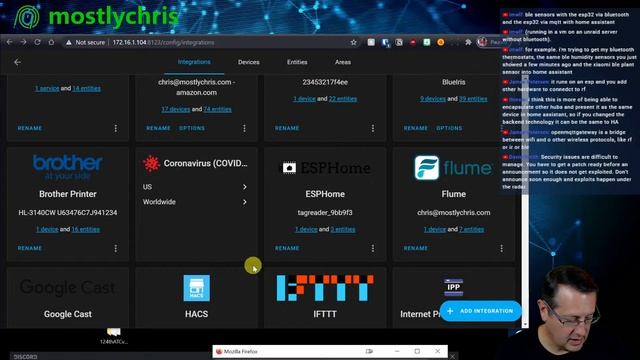The image size is (640, 360).
Task: Open the amazon.com card three-dot menu
Action: coord(244,128)
